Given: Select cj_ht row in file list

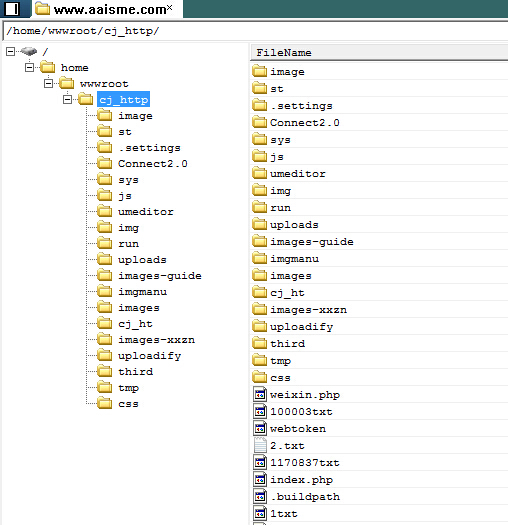Looking at the screenshot, I should coord(379,293).
